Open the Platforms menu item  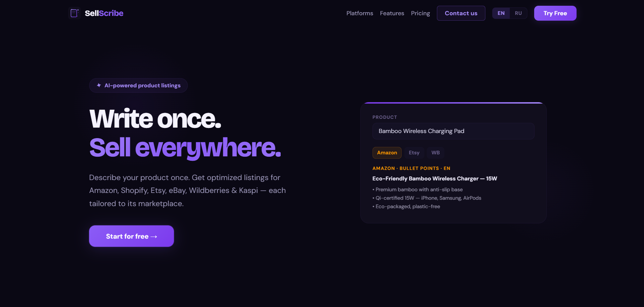coord(360,13)
